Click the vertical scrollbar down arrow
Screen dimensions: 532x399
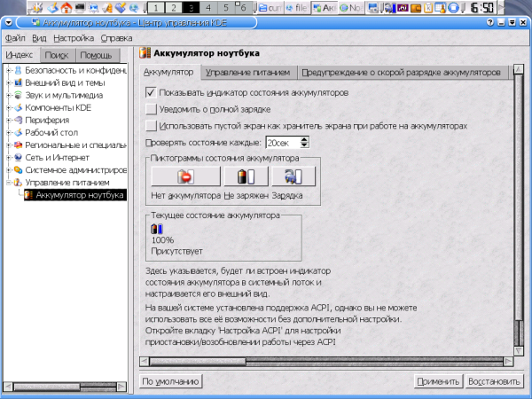pyautogui.click(x=519, y=351)
